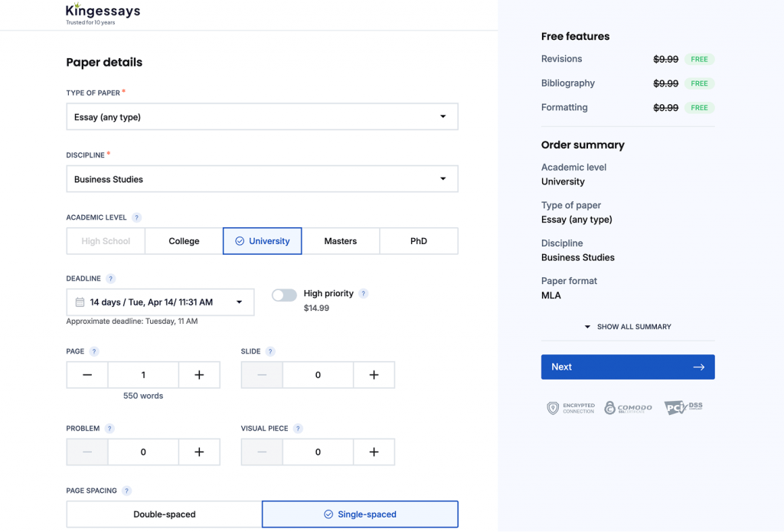This screenshot has width=784, height=532.
Task: Click help icon beside Slide label
Action: pyautogui.click(x=270, y=351)
